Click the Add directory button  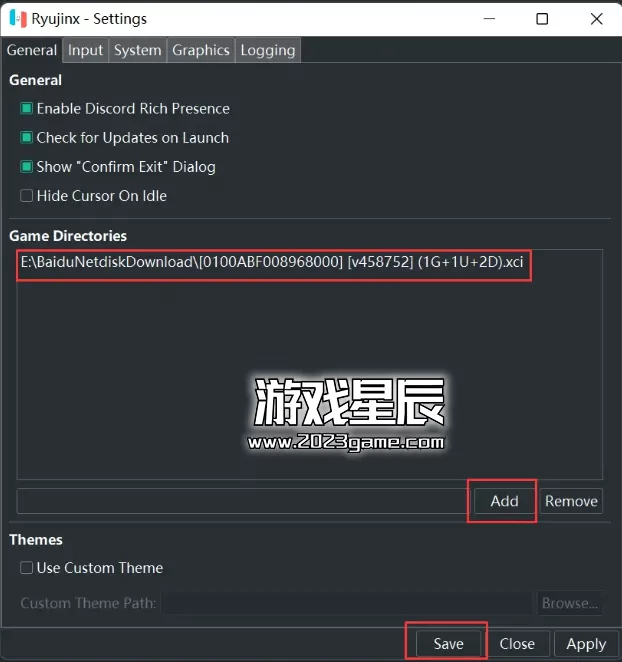pos(504,501)
